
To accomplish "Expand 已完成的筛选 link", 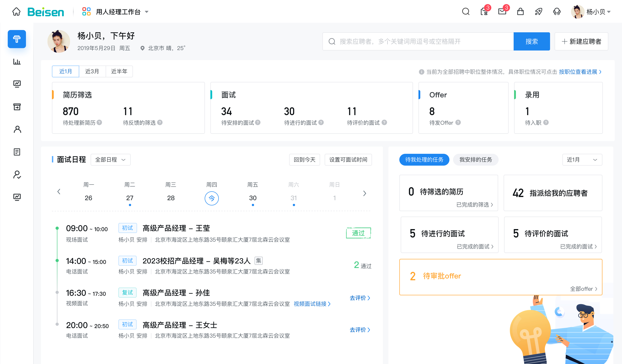I will [475, 205].
